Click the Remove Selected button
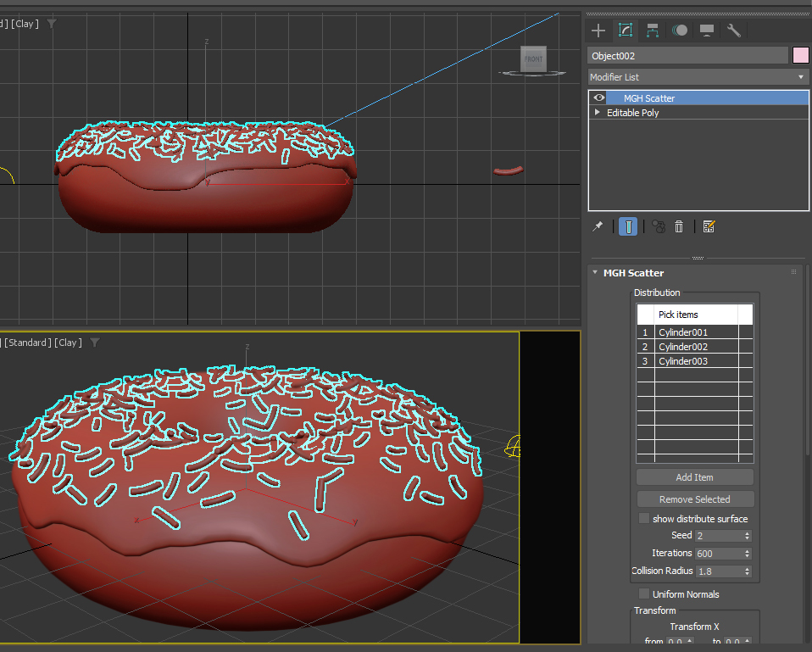The width and height of the screenshot is (812, 652). [695, 499]
